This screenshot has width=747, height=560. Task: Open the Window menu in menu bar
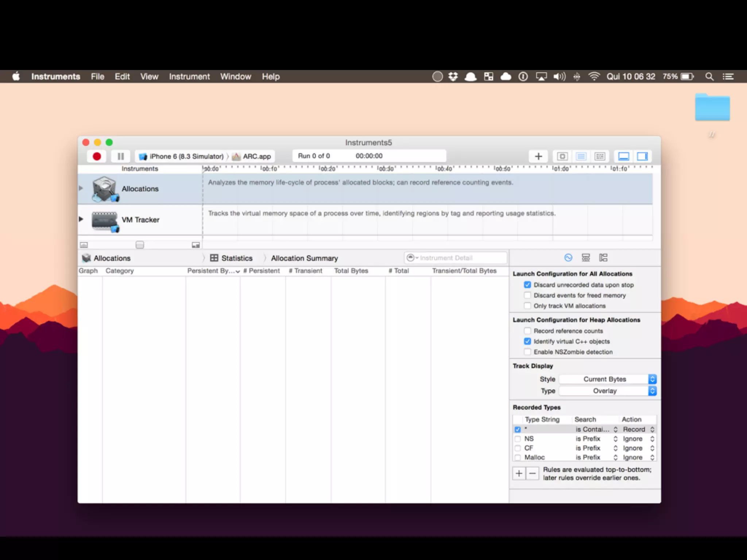[236, 77]
